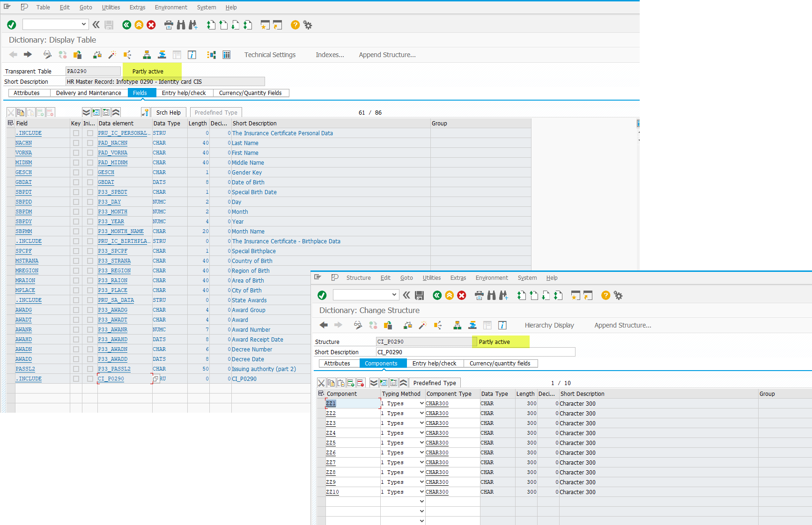Click the Check icon in Change Structure toolbar
This screenshot has width=812, height=525.
(x=408, y=325)
